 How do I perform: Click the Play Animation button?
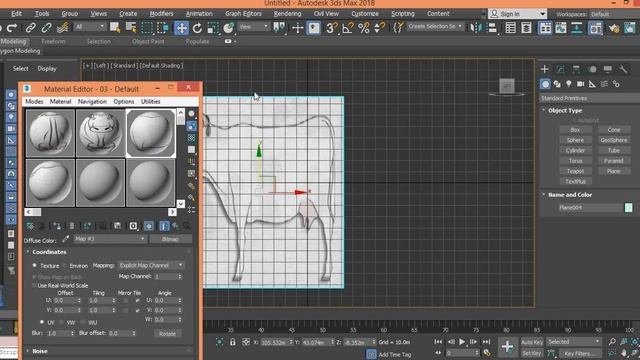[x=462, y=342]
